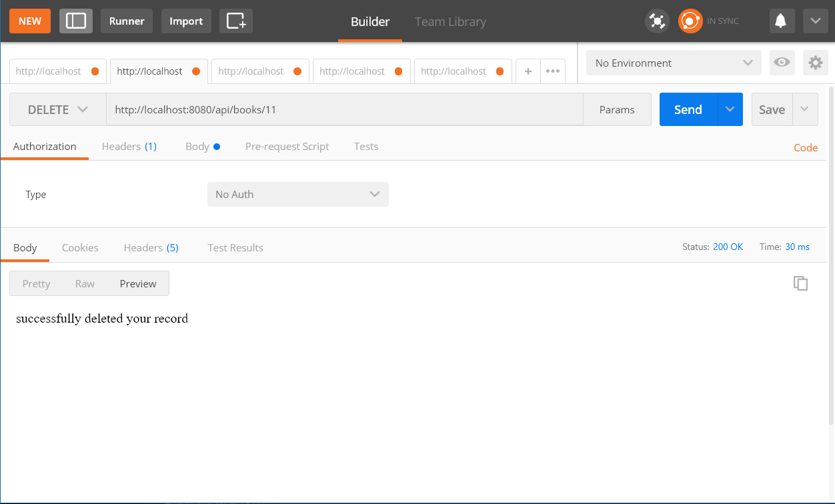Viewport: 835px width, 504px height.
Task: Open a new window icon
Action: (236, 21)
